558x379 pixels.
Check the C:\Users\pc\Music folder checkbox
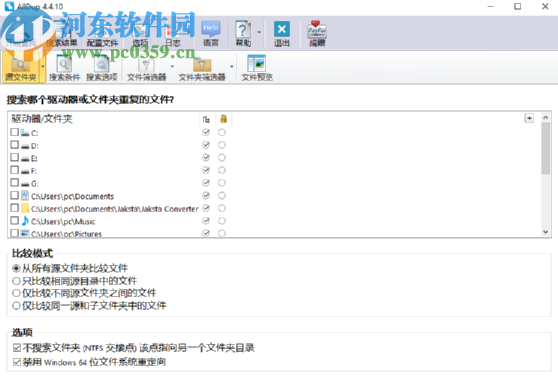pos(15,221)
